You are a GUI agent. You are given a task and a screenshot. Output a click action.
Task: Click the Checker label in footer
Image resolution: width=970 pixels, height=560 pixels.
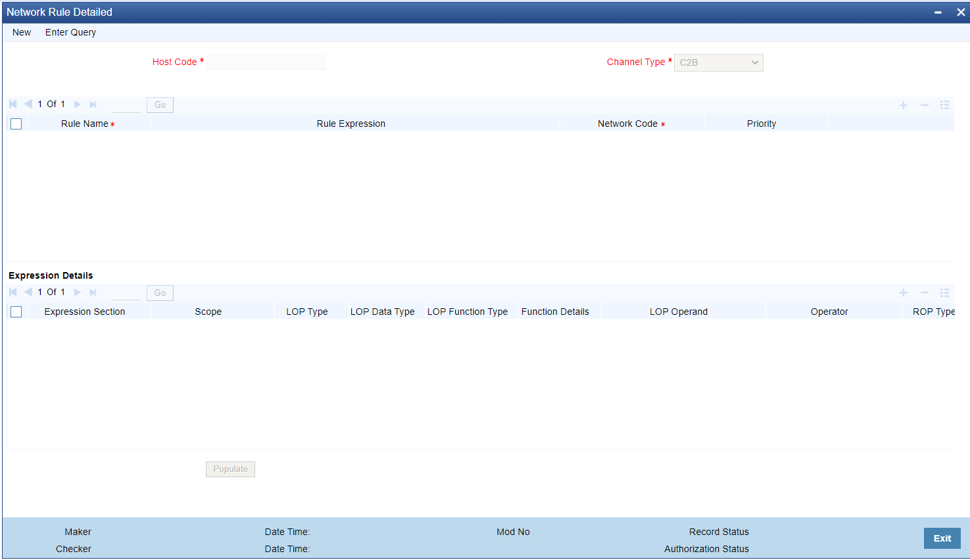click(74, 549)
